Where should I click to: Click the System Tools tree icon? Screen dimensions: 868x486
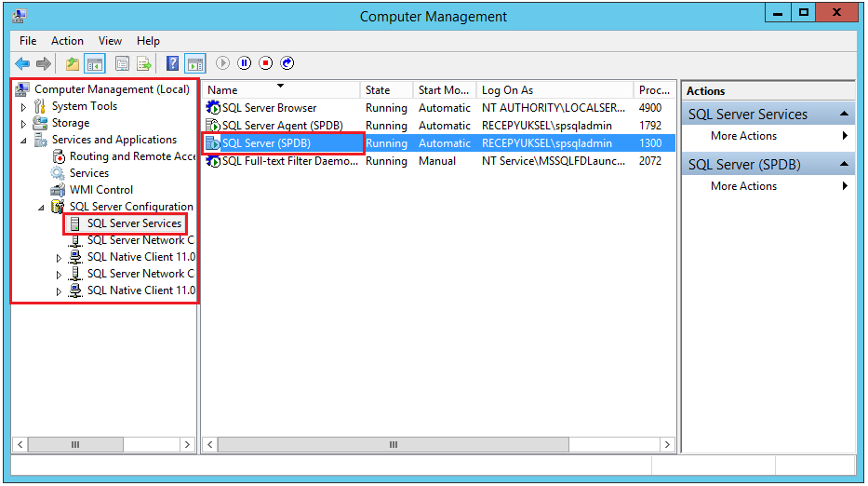pos(40,106)
